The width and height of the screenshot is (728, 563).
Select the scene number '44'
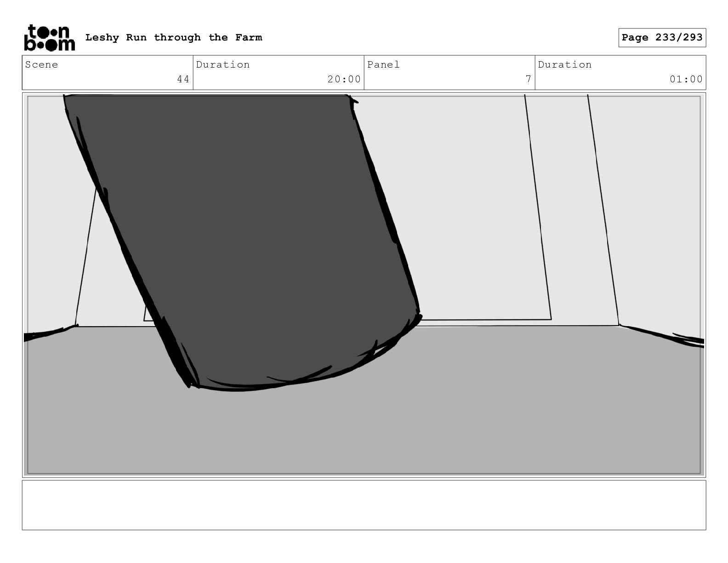coord(183,79)
